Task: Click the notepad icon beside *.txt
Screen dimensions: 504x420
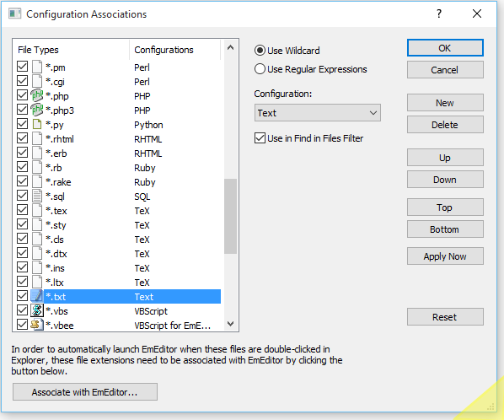Action: [37, 296]
